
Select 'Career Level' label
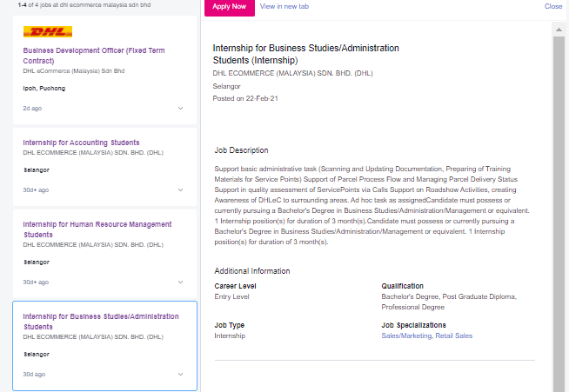[235, 286]
